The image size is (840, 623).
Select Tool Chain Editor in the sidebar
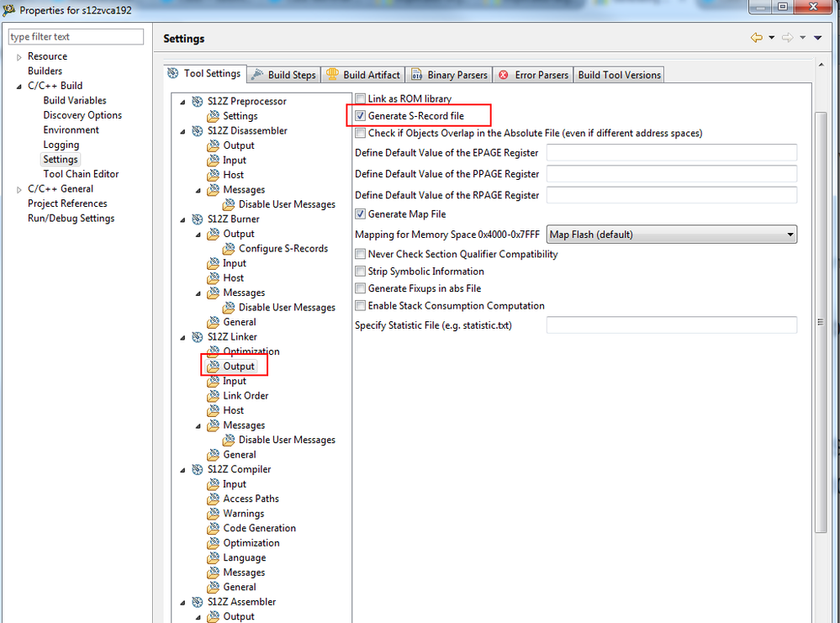coord(81,174)
